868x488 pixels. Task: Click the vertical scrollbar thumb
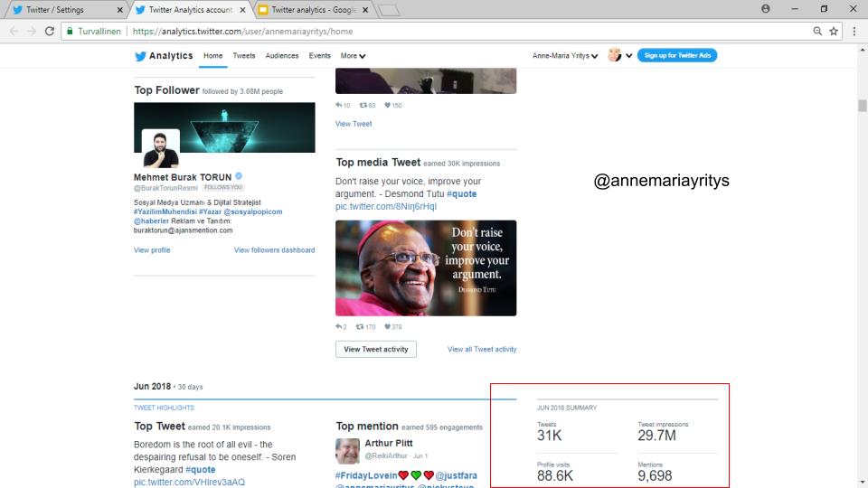point(862,106)
